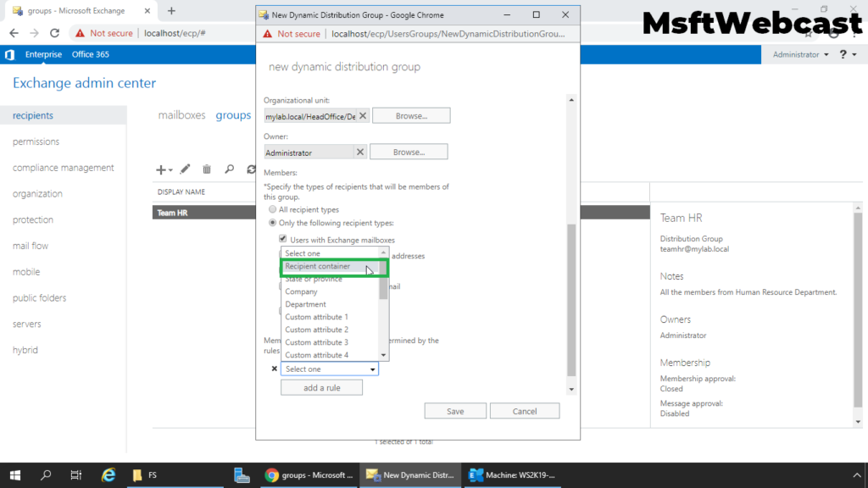Choose Custom attribute 2 in the list
Image resolution: width=868 pixels, height=488 pixels.
[x=331, y=330]
